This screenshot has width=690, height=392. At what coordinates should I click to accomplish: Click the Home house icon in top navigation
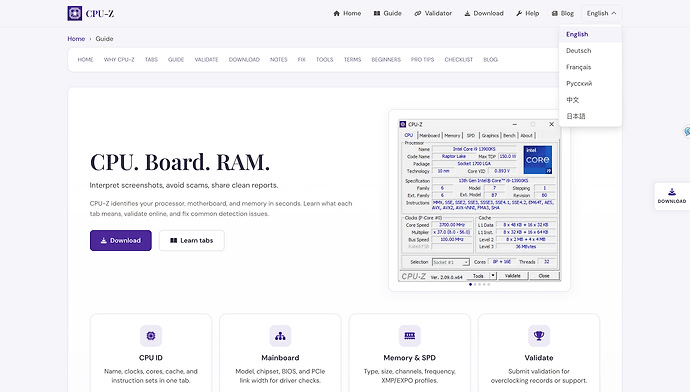click(337, 13)
